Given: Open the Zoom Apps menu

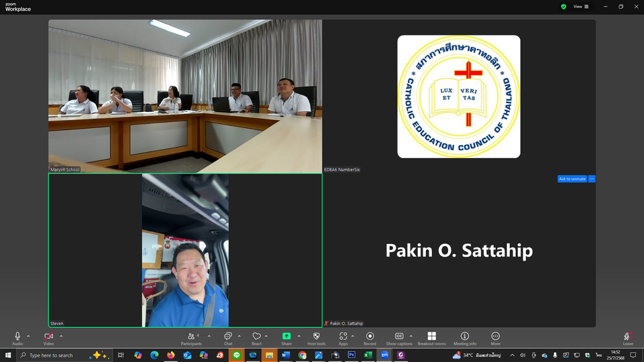Looking at the screenshot, I should (x=343, y=338).
